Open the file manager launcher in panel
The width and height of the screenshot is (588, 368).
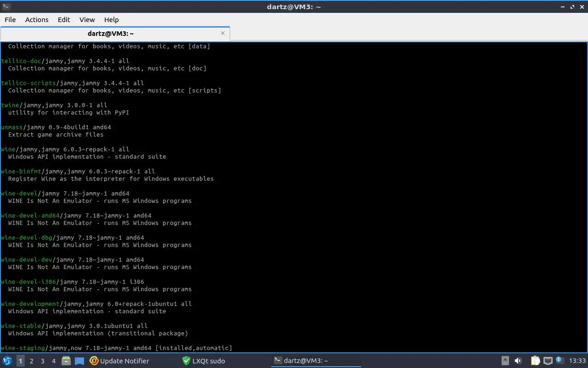(66, 361)
